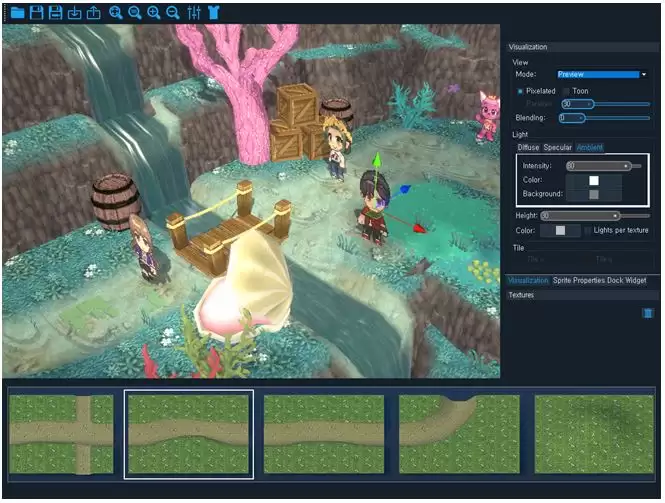
Task: Toggle the Pixelated checkbox
Action: pos(521,90)
